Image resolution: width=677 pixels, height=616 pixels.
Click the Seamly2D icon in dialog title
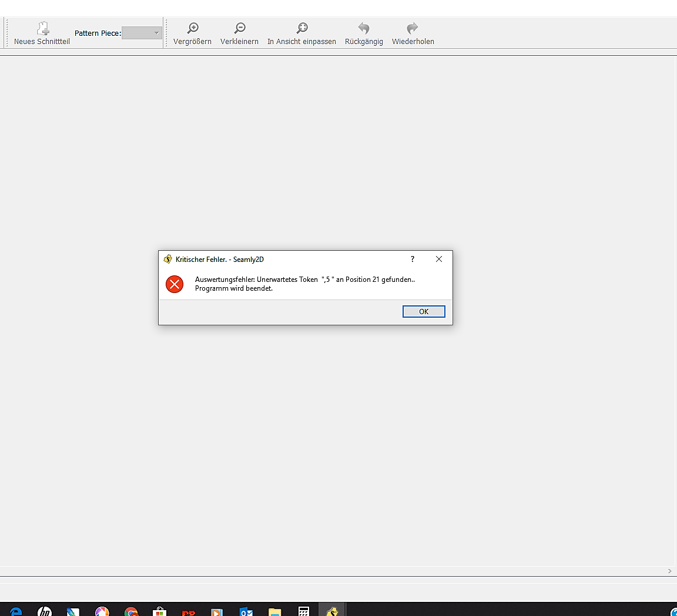168,259
